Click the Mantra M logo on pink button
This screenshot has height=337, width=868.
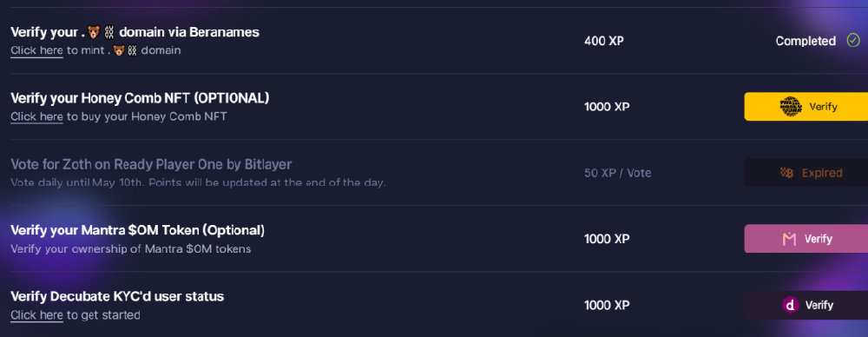coord(789,239)
